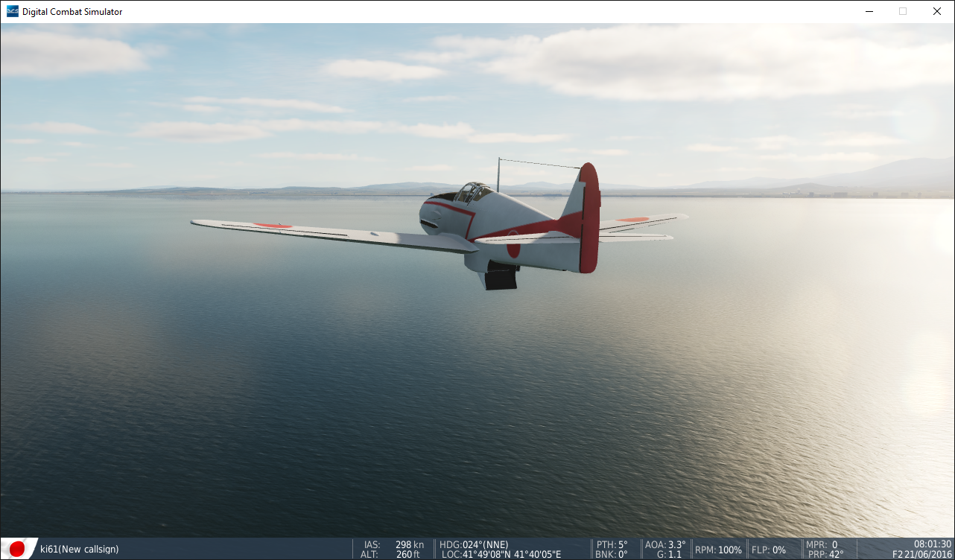Click the AOA 3.3° indicator

click(664, 544)
